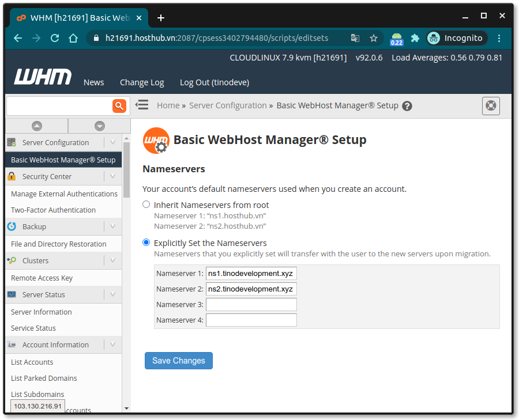This screenshot has width=519, height=420.
Task: Click the collapse-all up arrow in the sidebar
Action: tap(37, 126)
